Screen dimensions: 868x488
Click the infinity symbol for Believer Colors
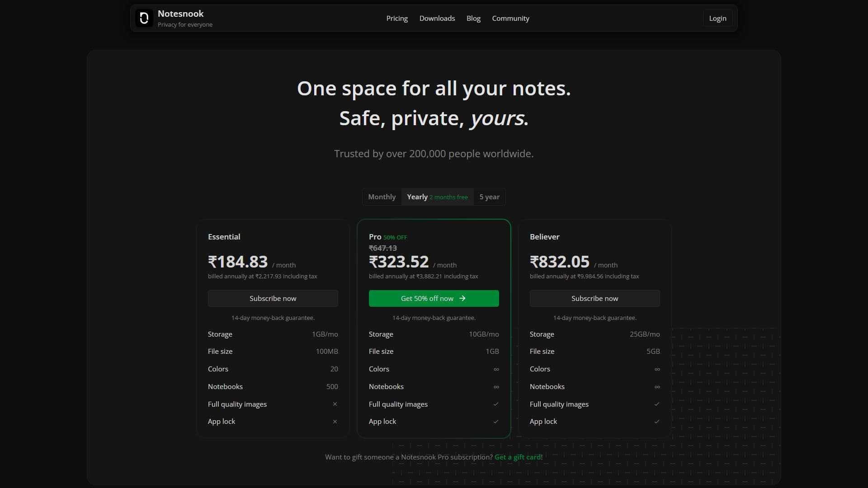[x=657, y=369]
